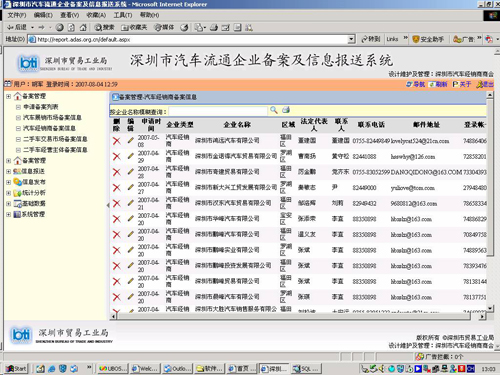Open the IE Search (搜索) pane
Image resolution: width=500 pixels, height=375 pixels.
tap(104, 28)
